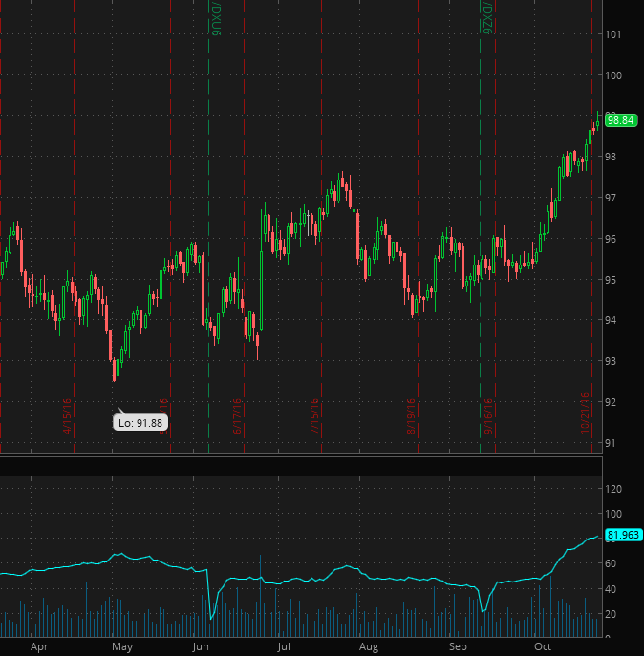Click the Oct label on time axis

pyautogui.click(x=543, y=646)
